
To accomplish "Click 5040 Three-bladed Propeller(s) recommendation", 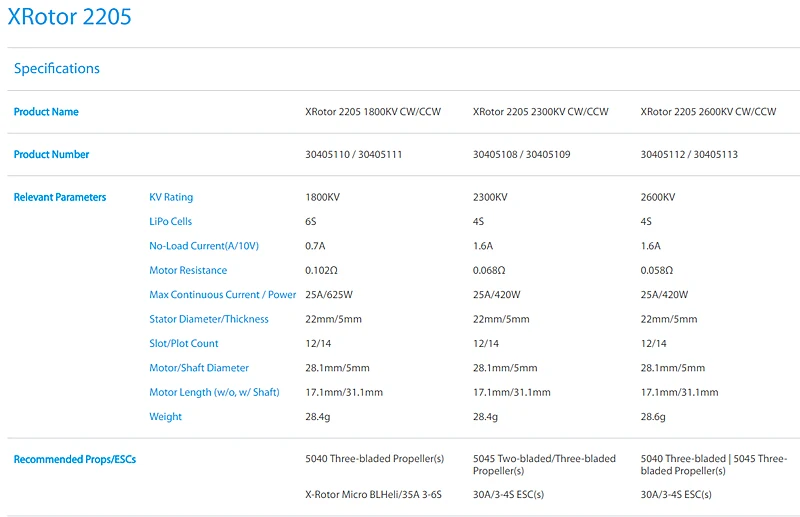I will tap(374, 459).
